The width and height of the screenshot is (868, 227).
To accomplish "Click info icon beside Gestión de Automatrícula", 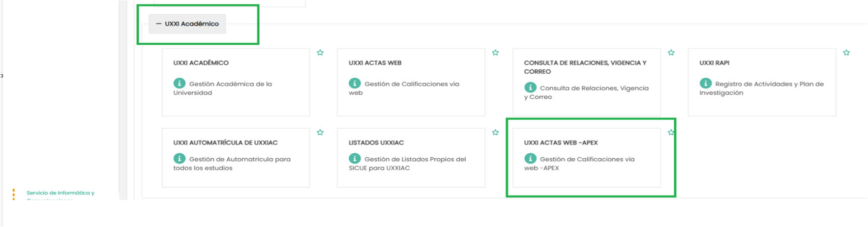I will (x=180, y=158).
